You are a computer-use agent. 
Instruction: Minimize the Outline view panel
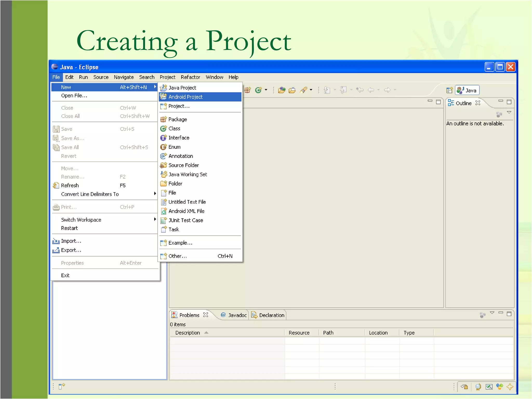coord(501,101)
